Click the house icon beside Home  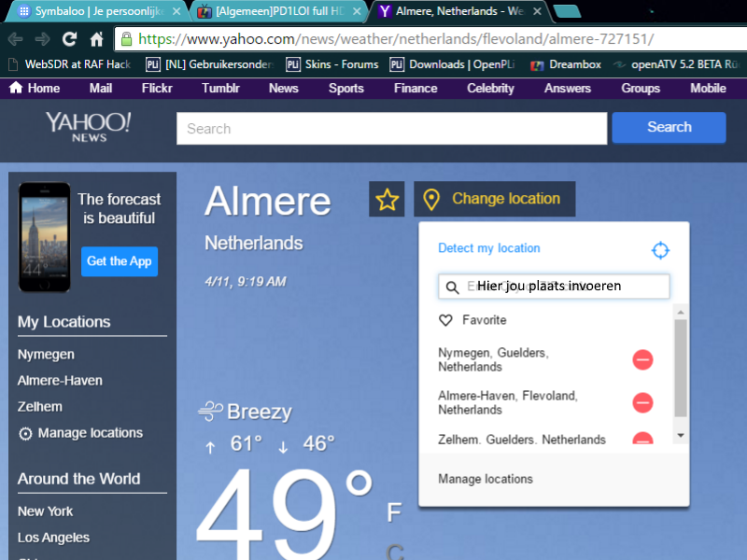click(x=16, y=88)
